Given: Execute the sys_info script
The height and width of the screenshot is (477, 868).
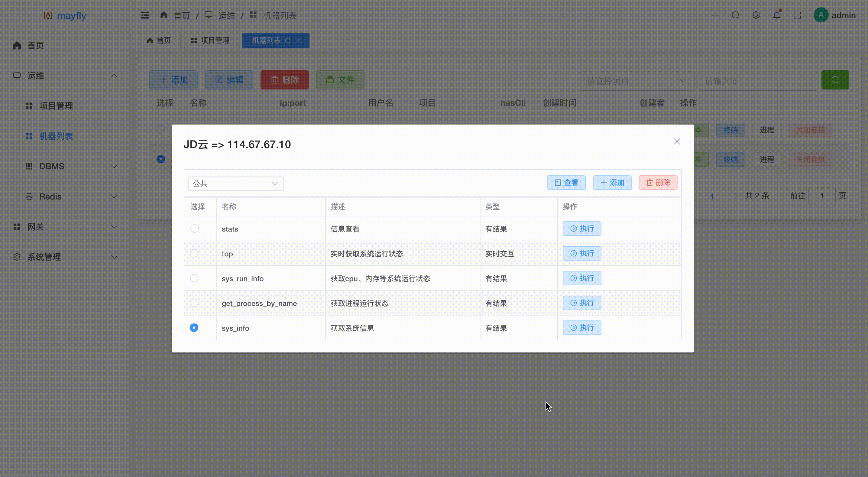Looking at the screenshot, I should pyautogui.click(x=581, y=328).
